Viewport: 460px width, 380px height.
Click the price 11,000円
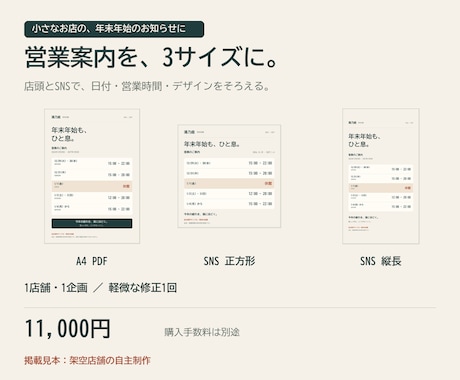coord(67,329)
